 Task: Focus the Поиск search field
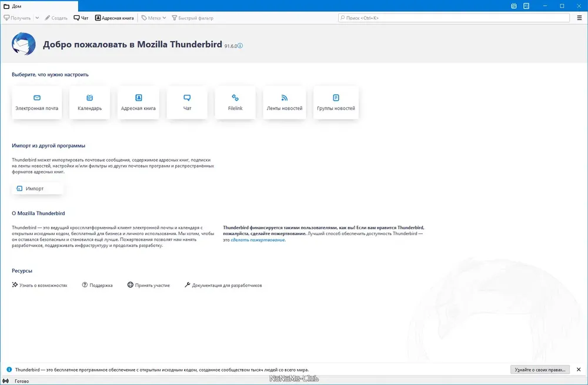tap(454, 18)
